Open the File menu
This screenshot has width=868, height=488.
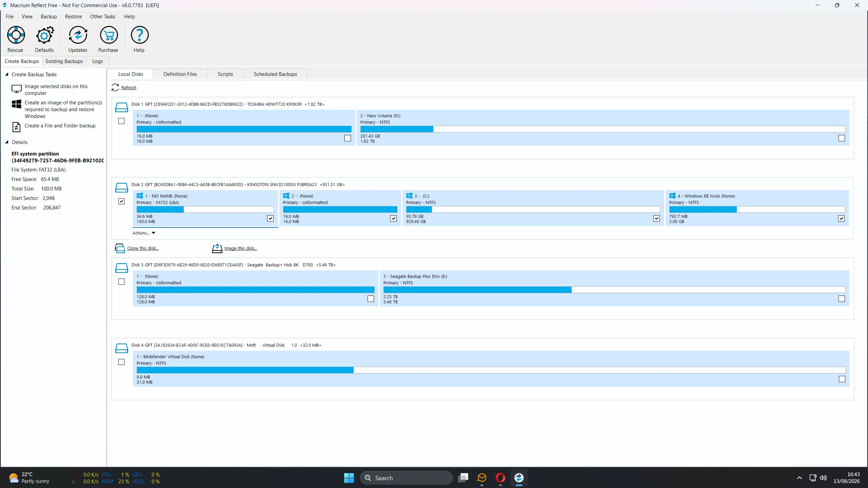pyautogui.click(x=9, y=16)
